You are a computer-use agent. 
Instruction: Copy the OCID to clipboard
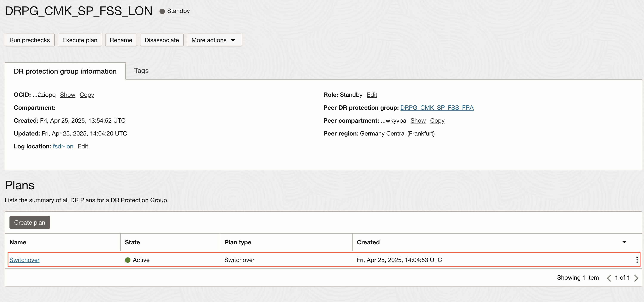point(87,95)
